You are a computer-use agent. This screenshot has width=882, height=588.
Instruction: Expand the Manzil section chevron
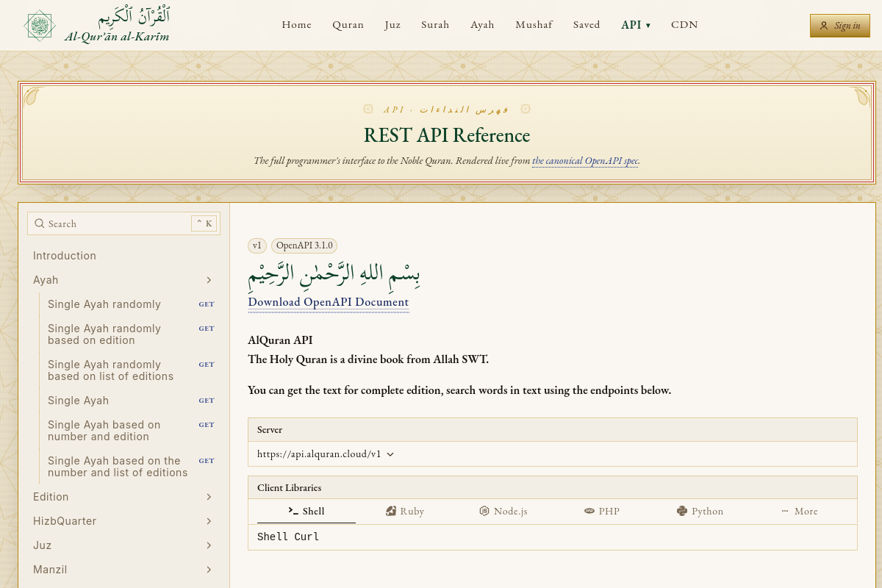point(209,570)
